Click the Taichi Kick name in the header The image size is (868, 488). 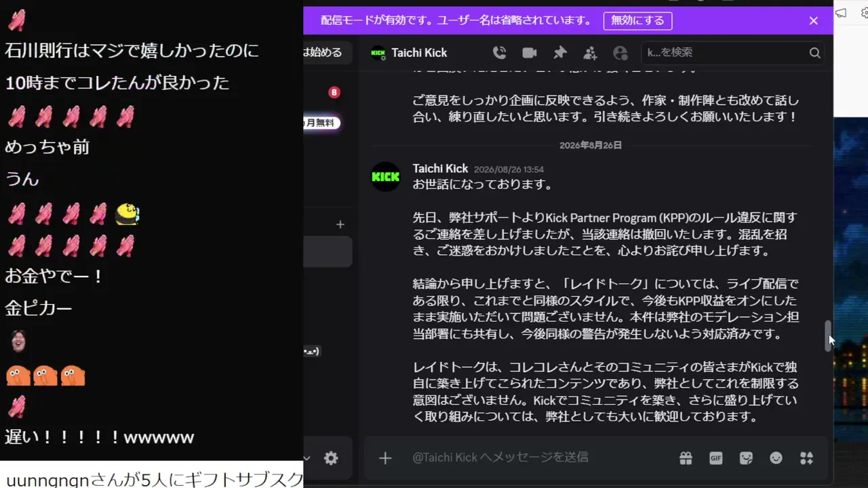coord(419,53)
